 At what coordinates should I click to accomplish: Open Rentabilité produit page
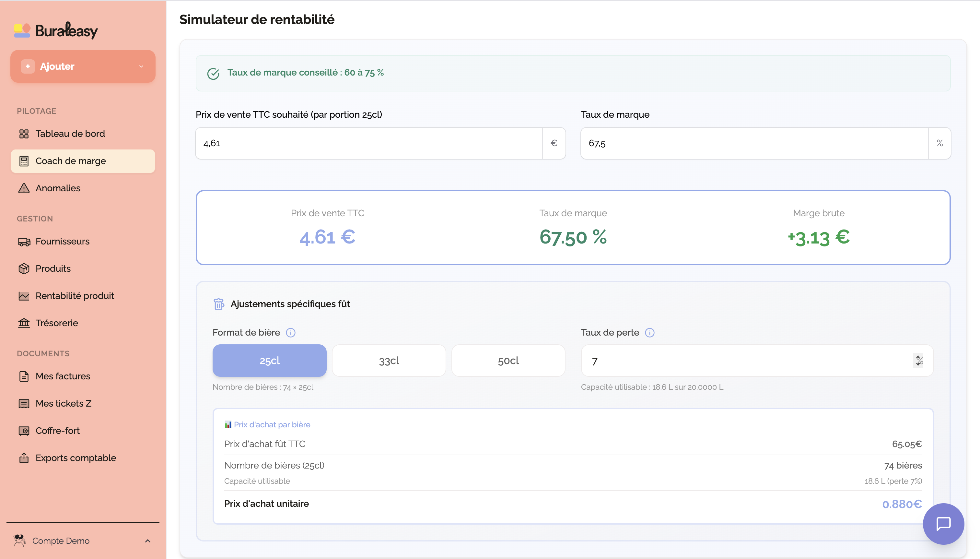click(83, 296)
